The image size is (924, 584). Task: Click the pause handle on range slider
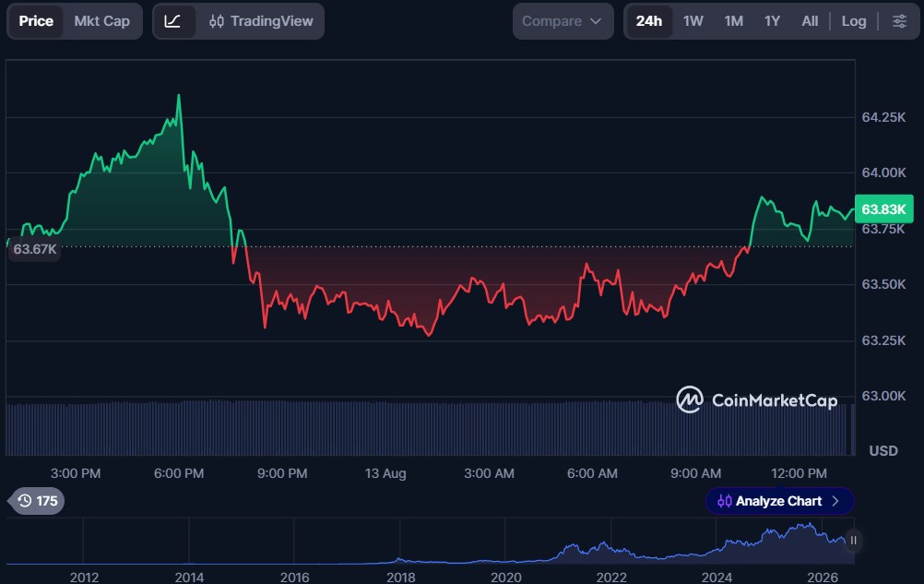(x=853, y=541)
